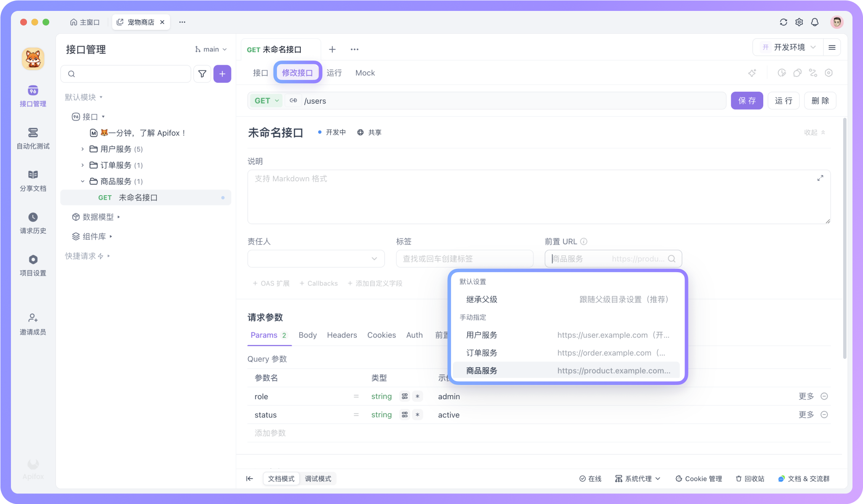Select the Headers tab
This screenshot has width=863, height=504.
click(x=342, y=335)
